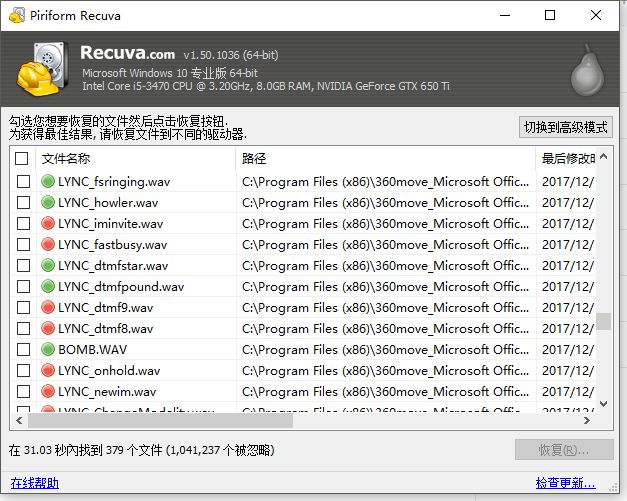Select file name LYNC_dtmfpound.wav
The width and height of the screenshot is (627, 501).
point(121,287)
